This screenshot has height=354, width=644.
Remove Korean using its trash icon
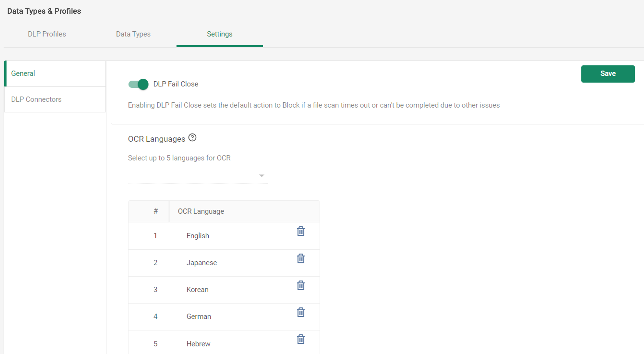tap(301, 285)
